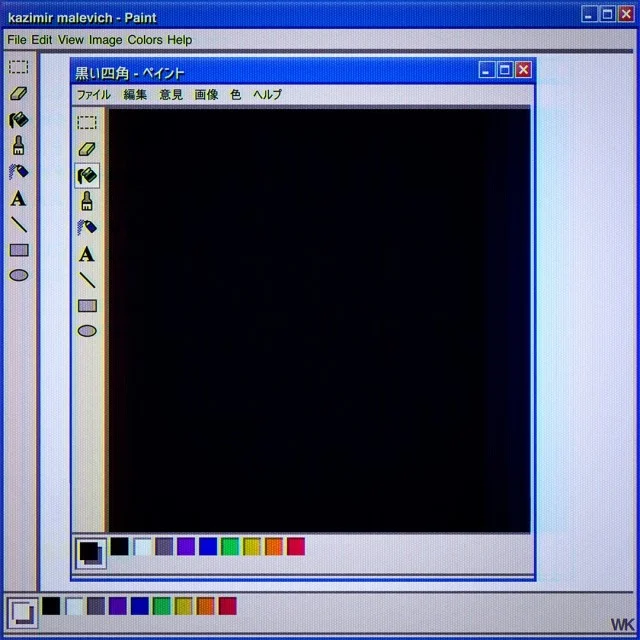Choose the Airbrush tool in the outer toolbar
640x640 pixels.
(18, 172)
